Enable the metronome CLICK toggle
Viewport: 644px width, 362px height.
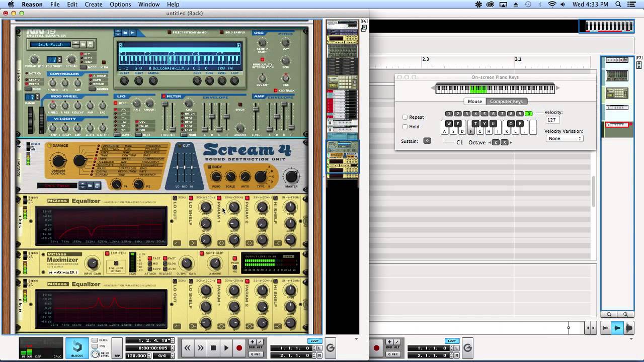pyautogui.click(x=95, y=340)
